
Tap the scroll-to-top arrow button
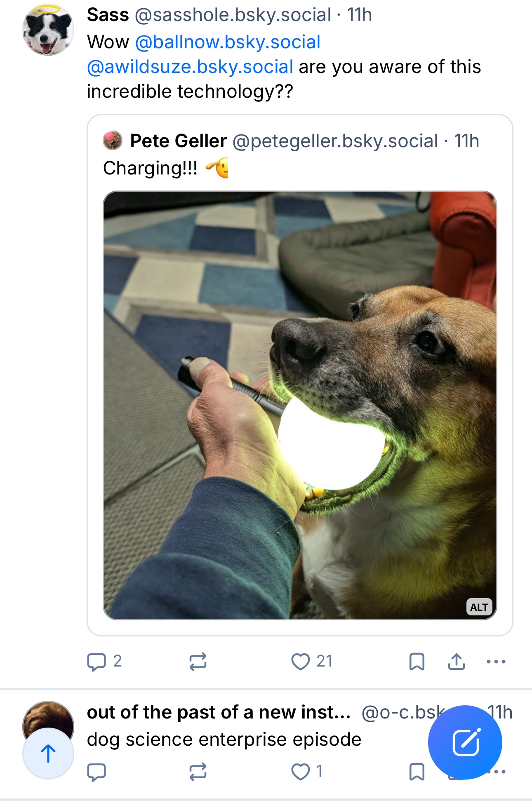pyautogui.click(x=48, y=754)
